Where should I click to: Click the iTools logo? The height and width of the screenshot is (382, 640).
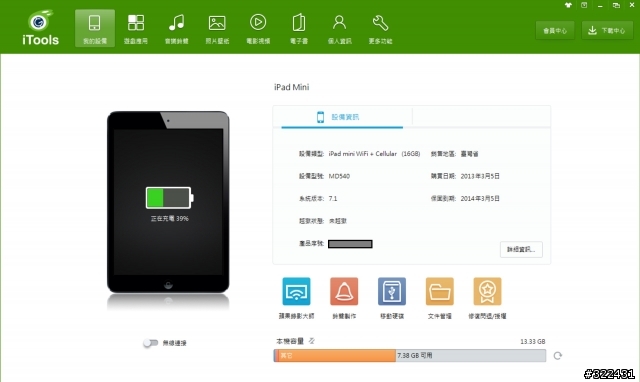(40, 28)
